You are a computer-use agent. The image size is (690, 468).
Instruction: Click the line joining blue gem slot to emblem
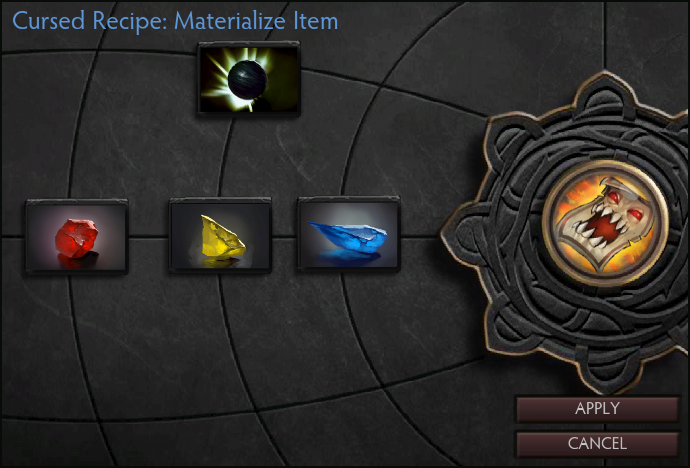pyautogui.click(x=421, y=238)
